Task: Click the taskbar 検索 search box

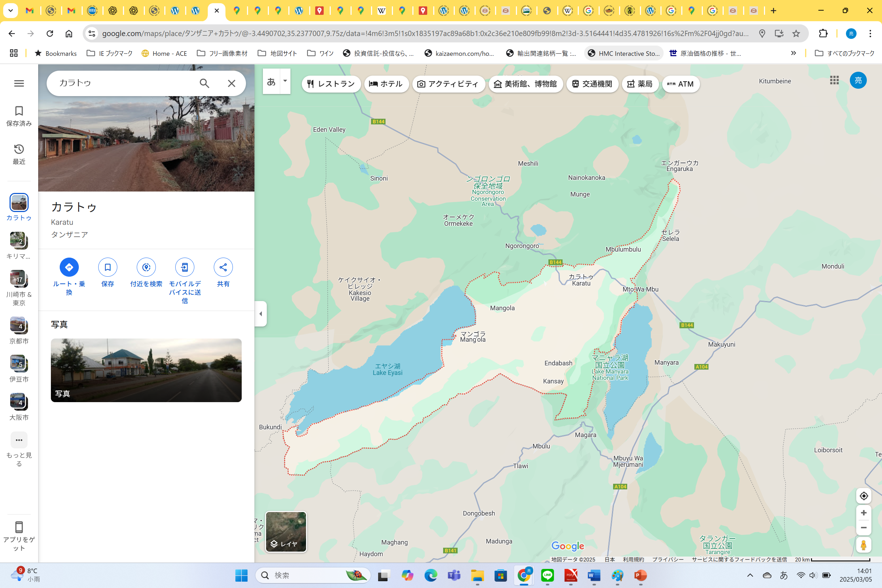Action: 313,575
